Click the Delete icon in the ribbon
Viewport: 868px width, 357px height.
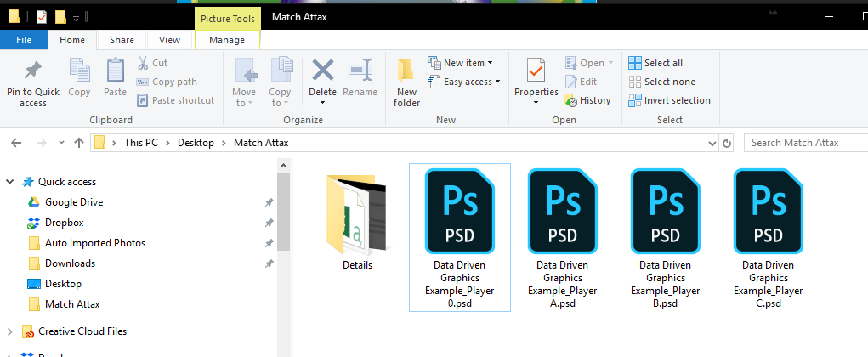[x=322, y=71]
